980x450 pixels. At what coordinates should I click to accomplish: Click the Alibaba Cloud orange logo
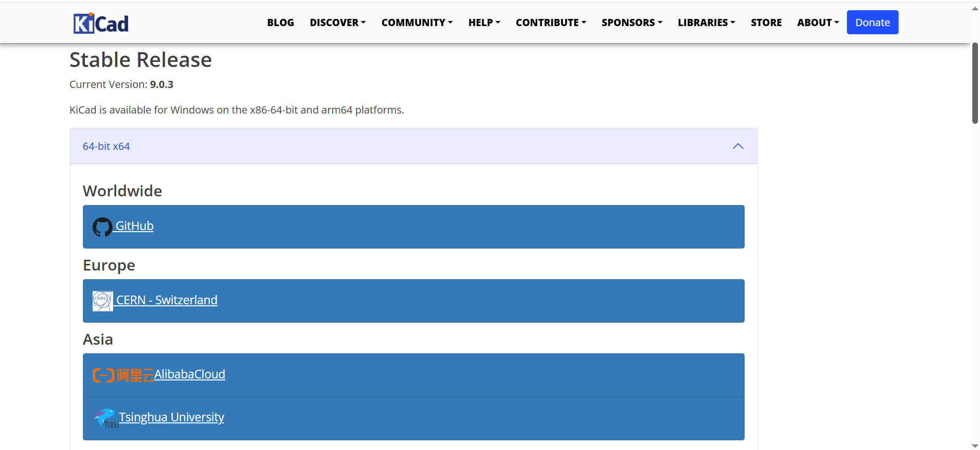(123, 375)
